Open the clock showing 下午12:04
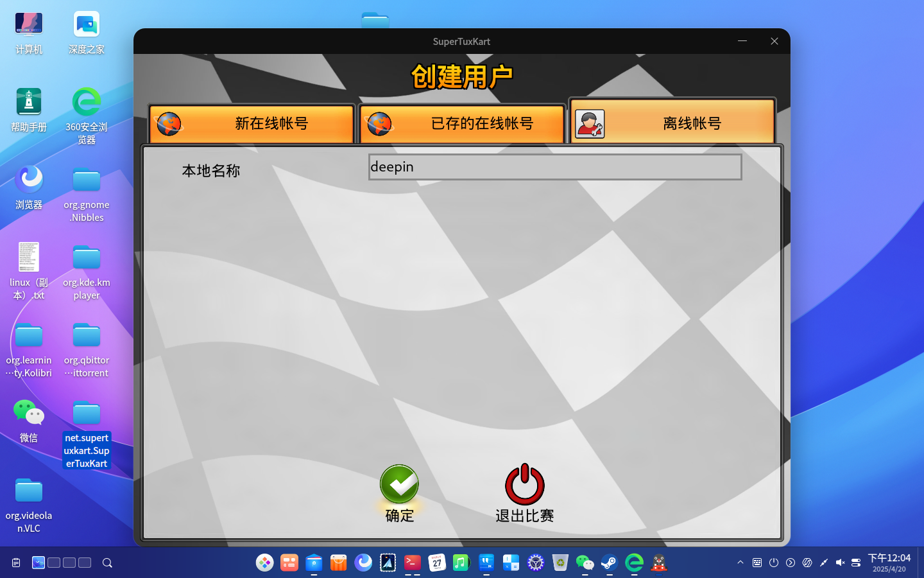The width and height of the screenshot is (924, 578). (889, 563)
